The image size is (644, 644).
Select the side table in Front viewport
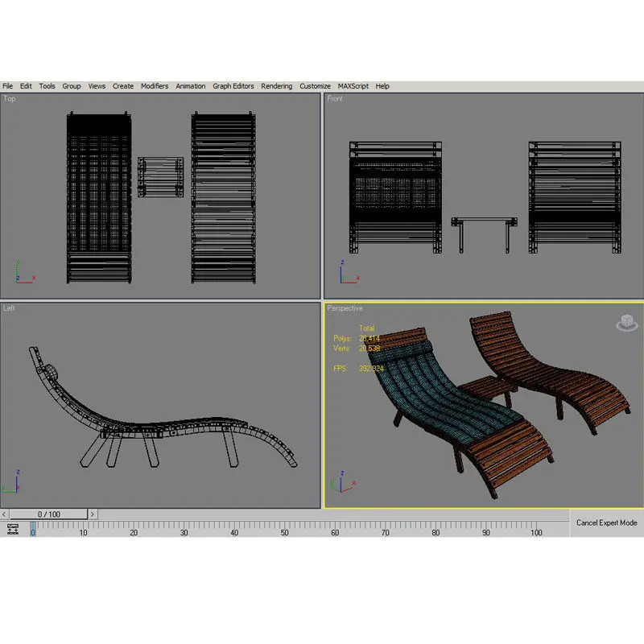[x=485, y=234]
